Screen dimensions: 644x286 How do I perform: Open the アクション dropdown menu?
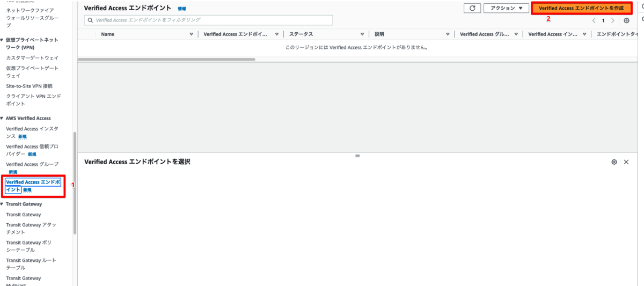506,8
